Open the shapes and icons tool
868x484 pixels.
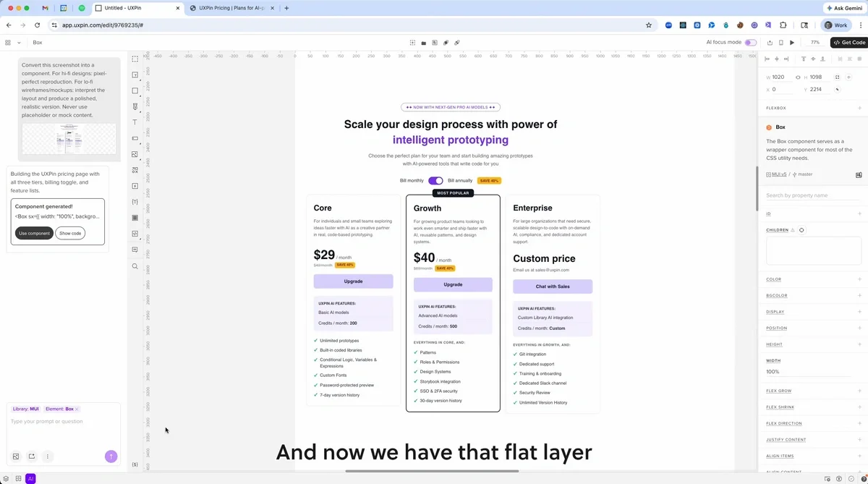click(x=135, y=171)
